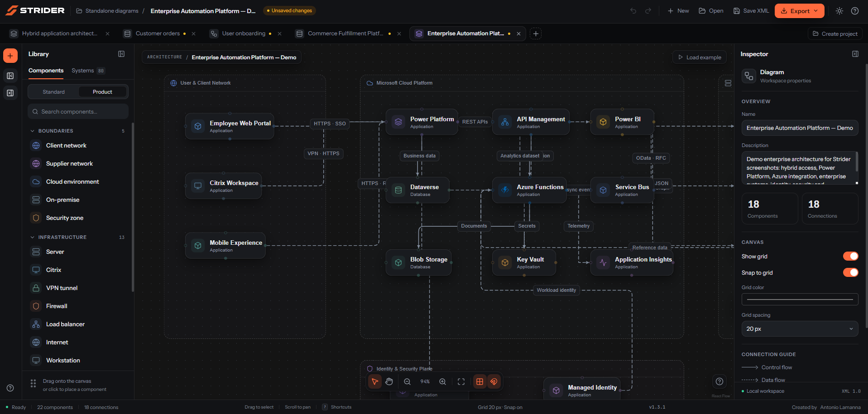
Task: Edit the diagram Name field
Action: (800, 128)
